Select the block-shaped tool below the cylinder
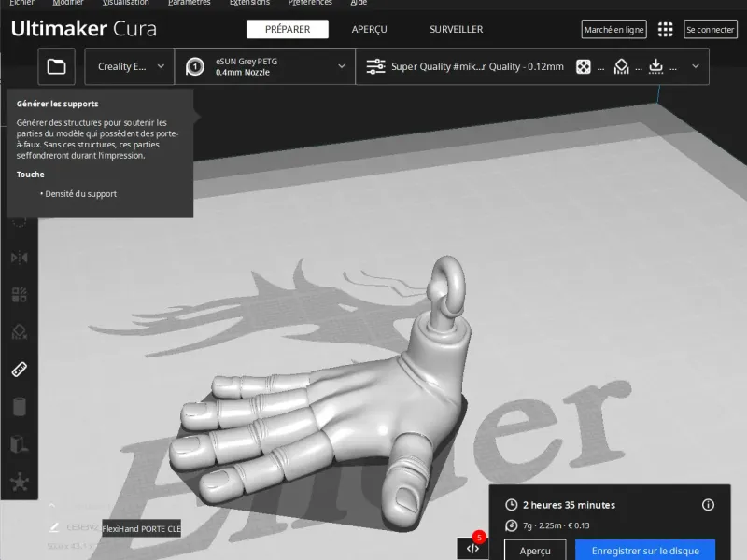Image resolution: width=747 pixels, height=560 pixels. [20, 444]
